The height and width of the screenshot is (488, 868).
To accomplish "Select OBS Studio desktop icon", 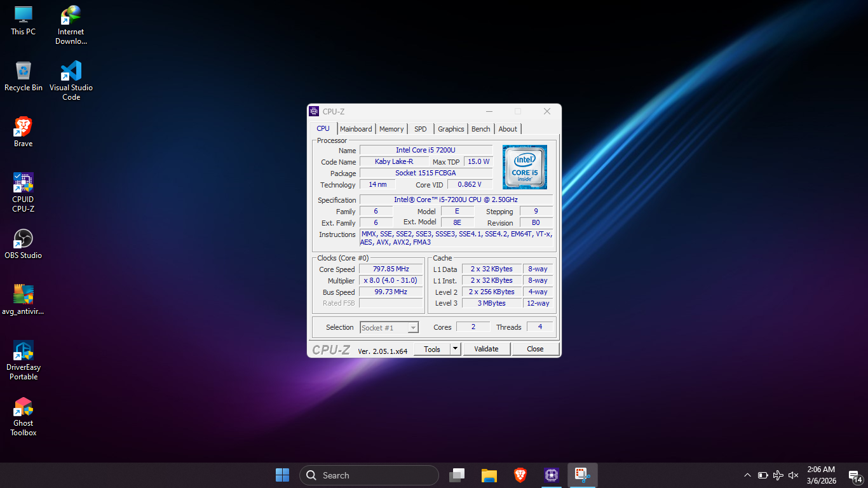I will click(24, 244).
